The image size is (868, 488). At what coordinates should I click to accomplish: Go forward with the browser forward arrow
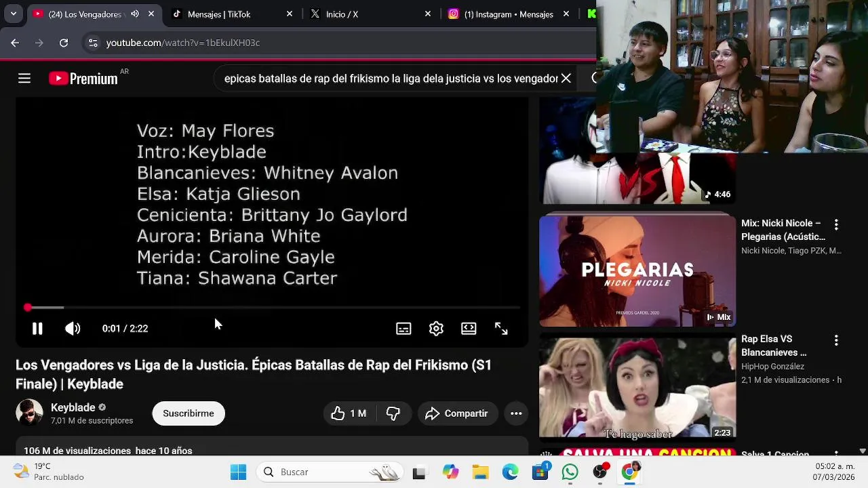tap(39, 43)
